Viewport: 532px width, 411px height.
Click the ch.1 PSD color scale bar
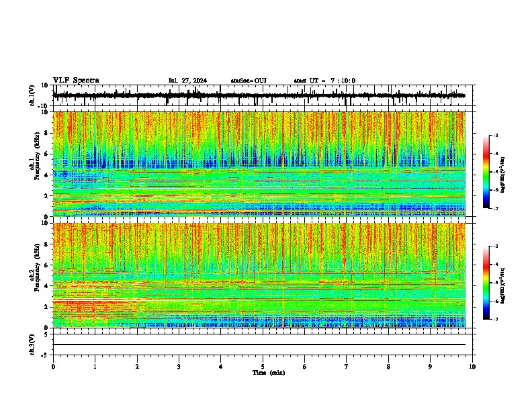[x=486, y=172]
